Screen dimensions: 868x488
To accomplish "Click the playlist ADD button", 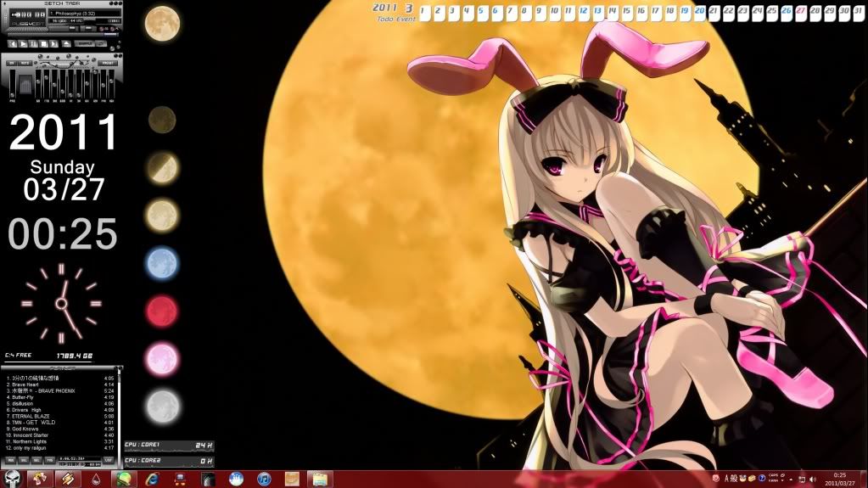I will pos(10,460).
